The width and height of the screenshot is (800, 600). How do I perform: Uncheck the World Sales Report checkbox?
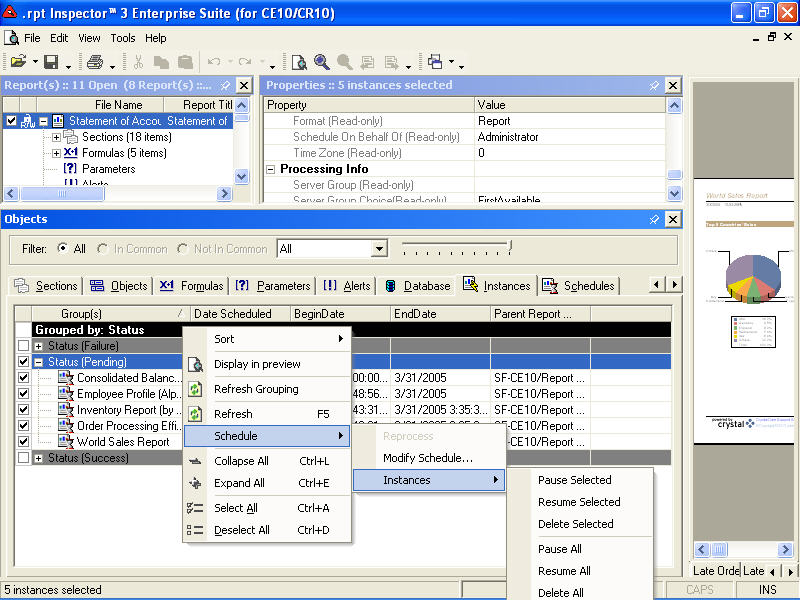[23, 441]
